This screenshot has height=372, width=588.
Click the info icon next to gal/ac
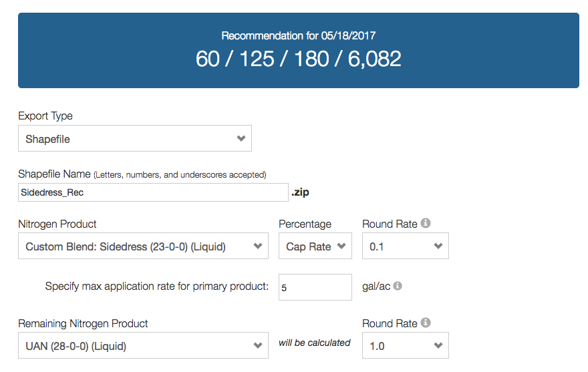[x=398, y=286]
